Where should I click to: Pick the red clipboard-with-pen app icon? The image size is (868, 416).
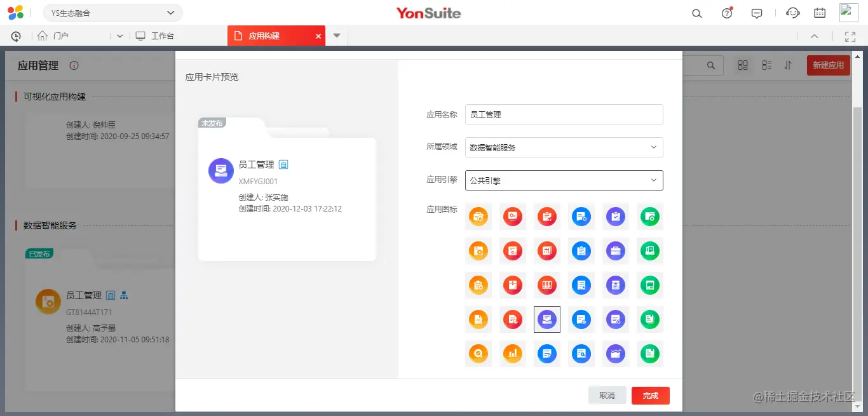pyautogui.click(x=547, y=217)
